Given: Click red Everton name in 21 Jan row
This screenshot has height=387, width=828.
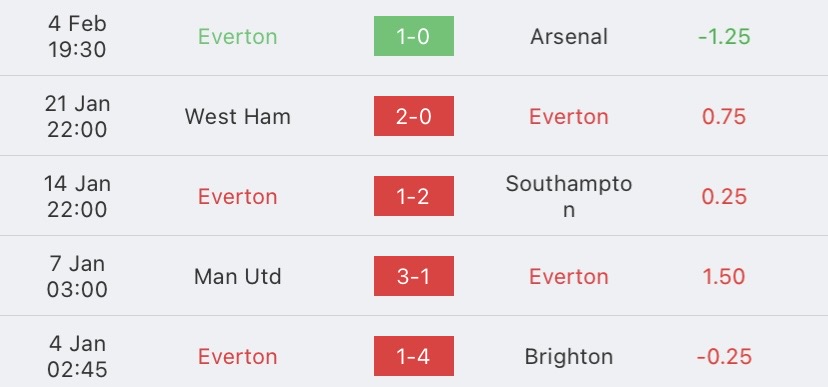Looking at the screenshot, I should click(x=569, y=117).
